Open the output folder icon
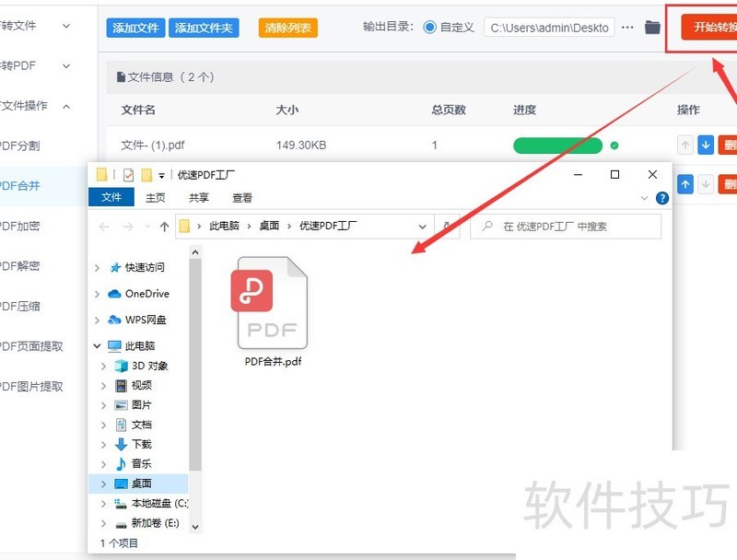Screen dimensions: 737x560 click(652, 28)
